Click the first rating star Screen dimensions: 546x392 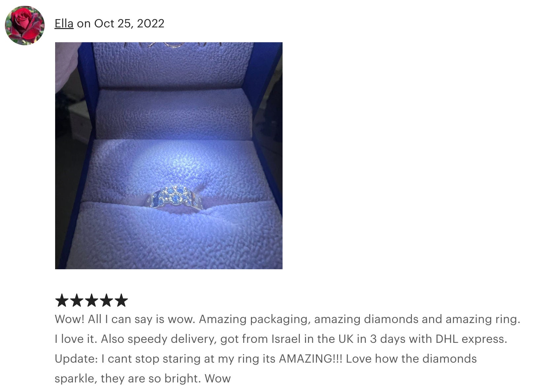pyautogui.click(x=61, y=300)
